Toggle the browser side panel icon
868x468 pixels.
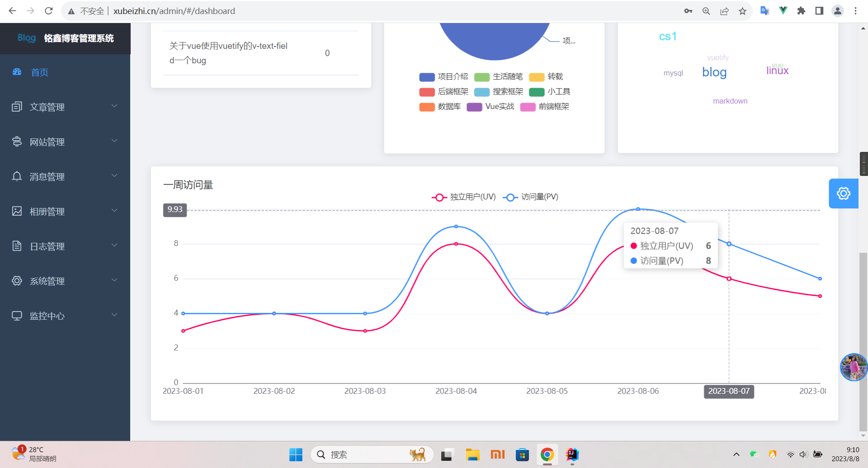(819, 11)
